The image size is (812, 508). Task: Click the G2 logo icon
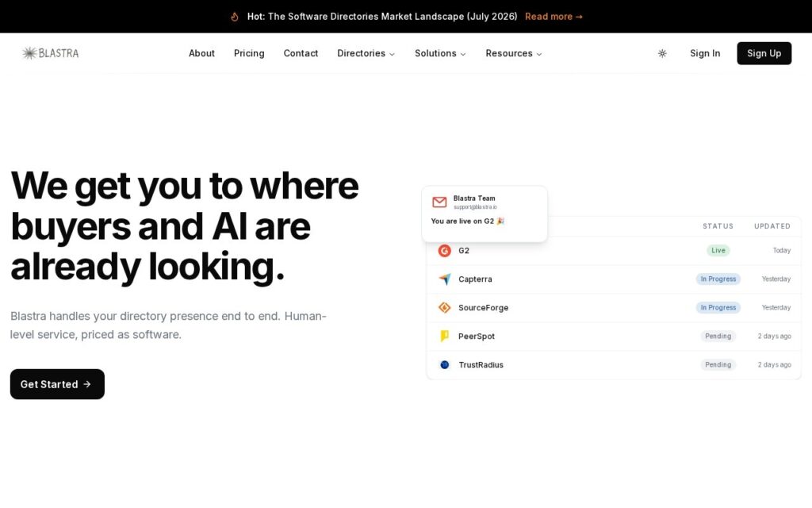coord(444,251)
